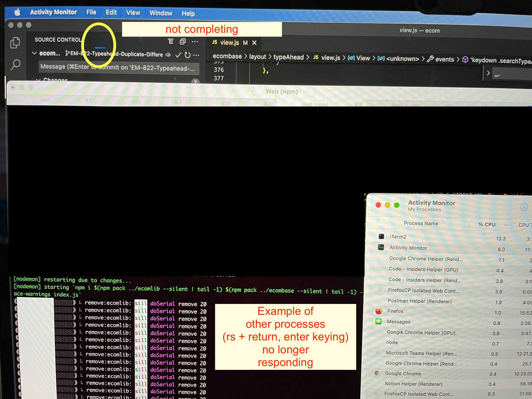Image resolution: width=532 pixels, height=399 pixels.
Task: Click the refresh icon next to the branch name
Action: coord(187,55)
